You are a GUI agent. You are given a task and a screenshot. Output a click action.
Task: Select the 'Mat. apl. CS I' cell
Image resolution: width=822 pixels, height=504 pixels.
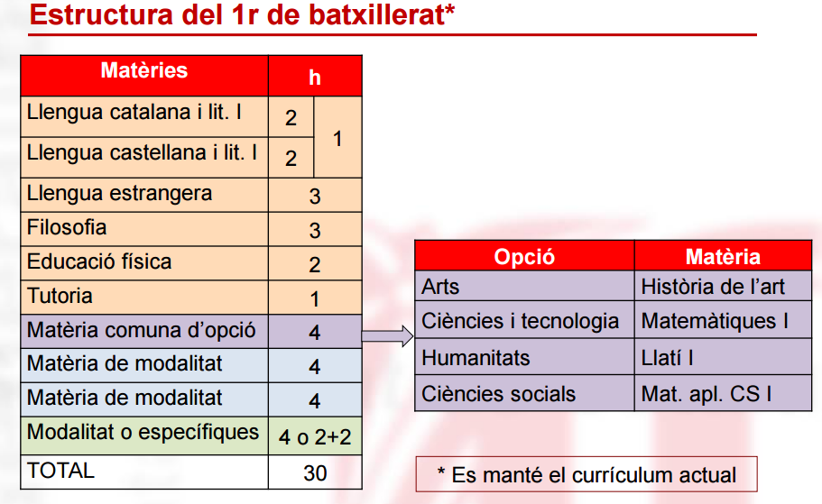(707, 395)
